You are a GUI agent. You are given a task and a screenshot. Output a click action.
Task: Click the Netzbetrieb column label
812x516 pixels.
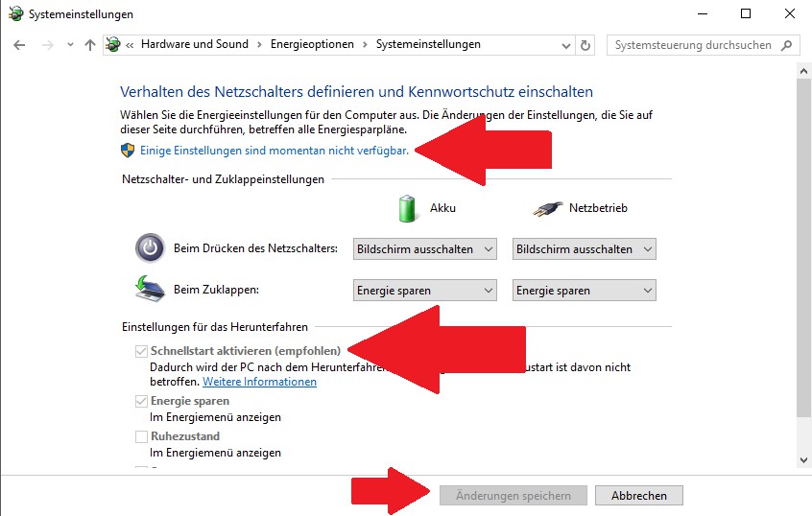click(x=598, y=208)
